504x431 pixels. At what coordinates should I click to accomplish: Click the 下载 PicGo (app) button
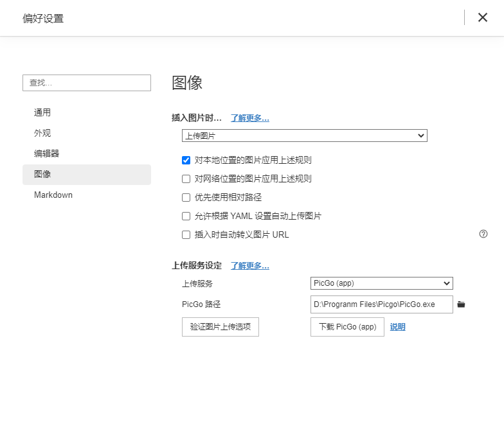click(x=347, y=326)
